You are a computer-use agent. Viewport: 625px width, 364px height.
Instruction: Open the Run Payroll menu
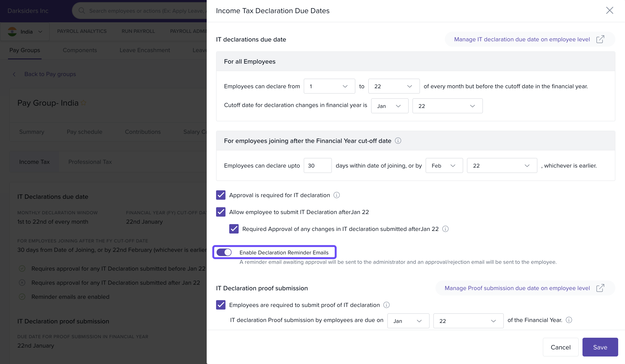click(x=138, y=31)
